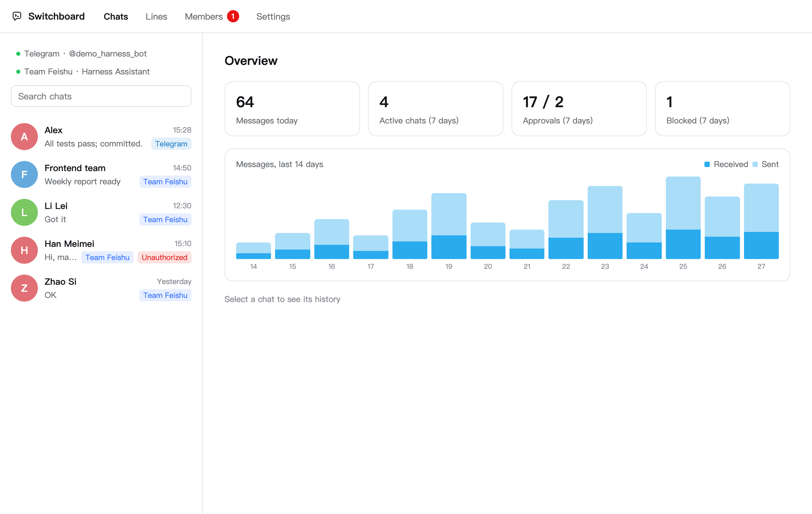Viewport: 812px width, 514px height.
Task: Open the Zhao Si chat name
Action: 61,282
